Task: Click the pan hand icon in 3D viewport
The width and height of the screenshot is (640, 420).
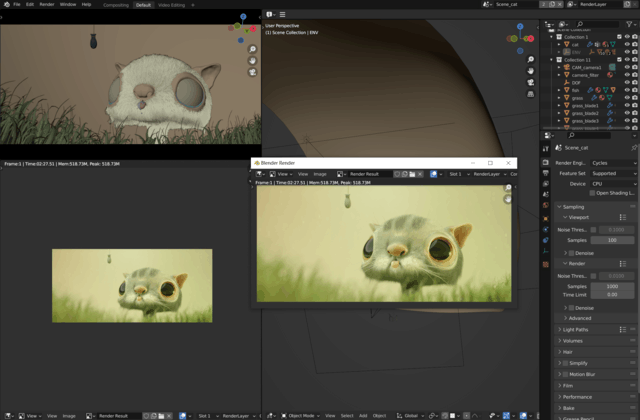Action: tap(530, 70)
